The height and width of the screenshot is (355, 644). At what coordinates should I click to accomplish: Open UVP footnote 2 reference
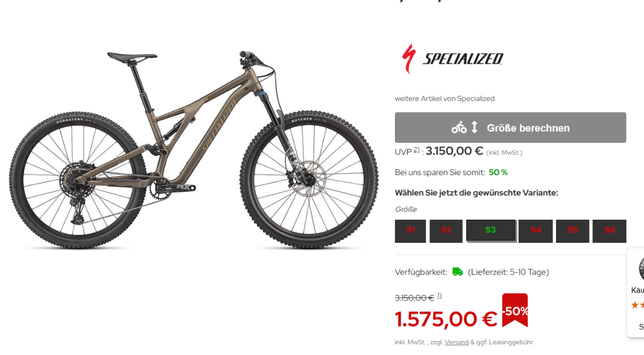click(x=416, y=149)
